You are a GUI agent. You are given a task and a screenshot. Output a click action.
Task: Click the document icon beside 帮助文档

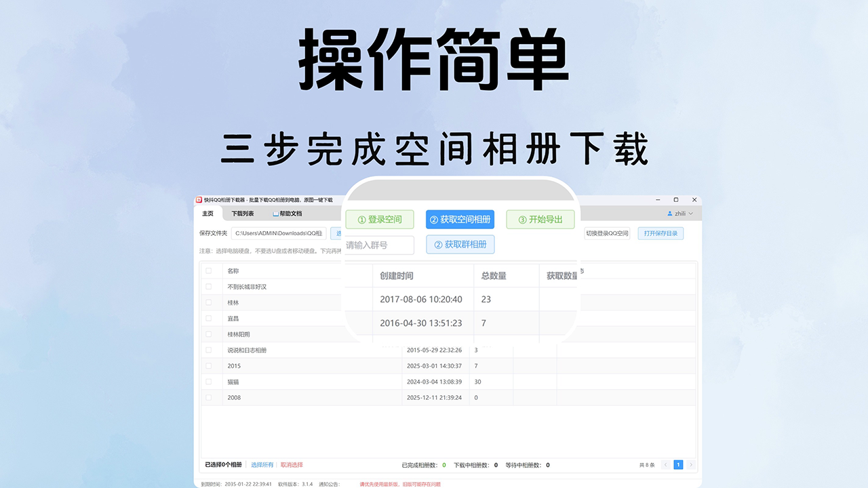point(275,213)
